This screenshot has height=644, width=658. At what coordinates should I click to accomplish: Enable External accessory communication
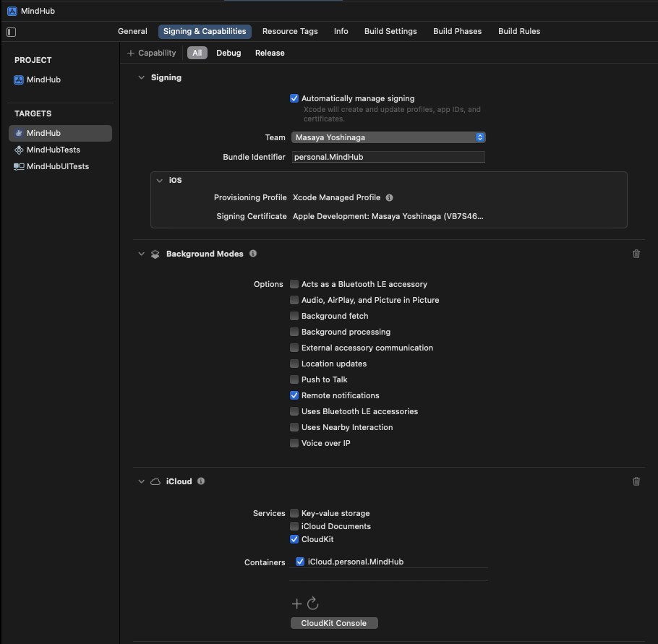294,348
